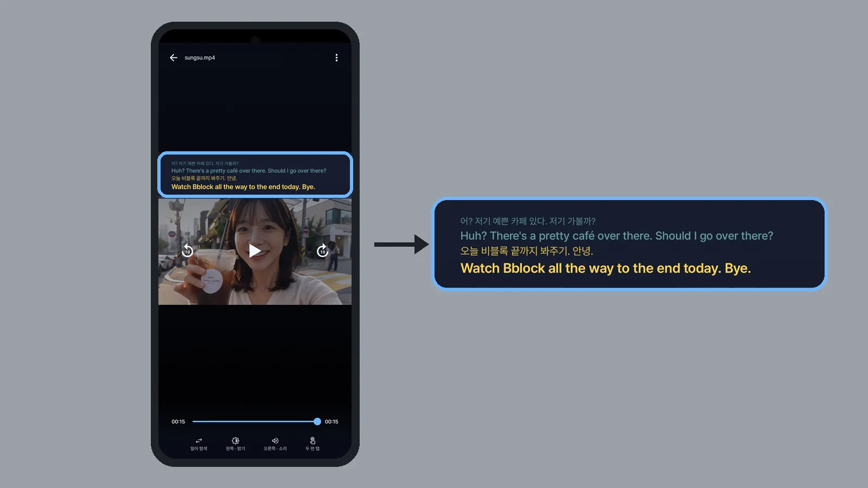Click the playback progress slider handle

click(x=317, y=421)
